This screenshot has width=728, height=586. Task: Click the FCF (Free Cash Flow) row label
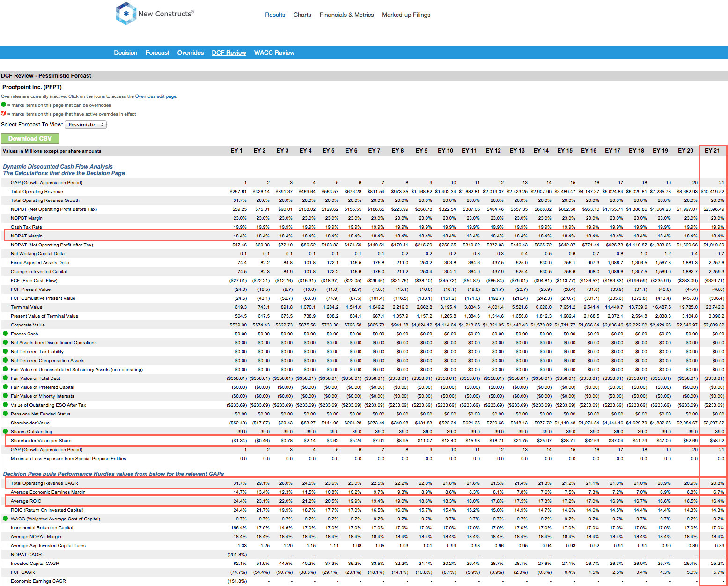34,281
